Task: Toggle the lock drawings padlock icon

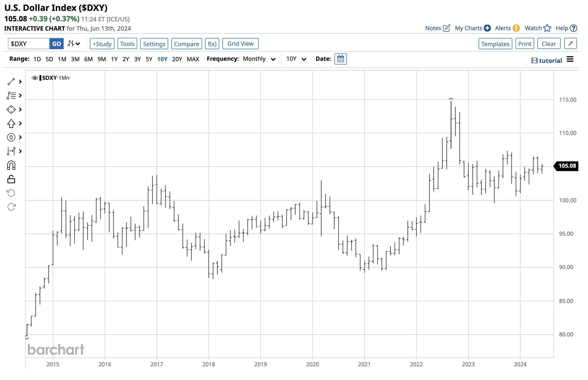Action: point(11,179)
